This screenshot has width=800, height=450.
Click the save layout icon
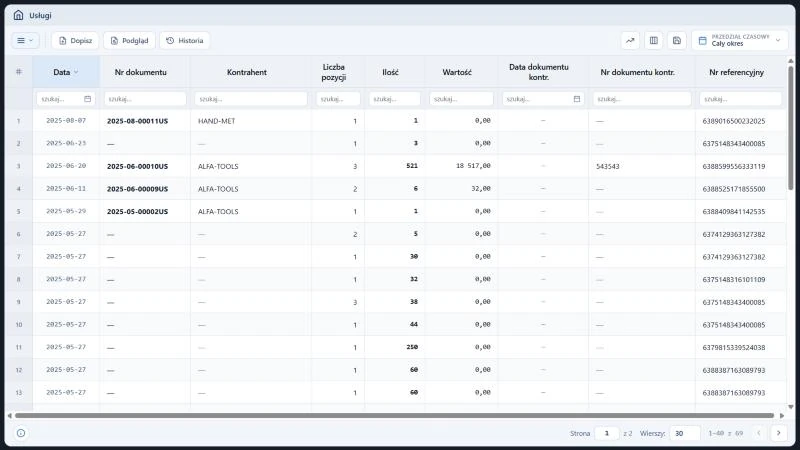(x=677, y=40)
